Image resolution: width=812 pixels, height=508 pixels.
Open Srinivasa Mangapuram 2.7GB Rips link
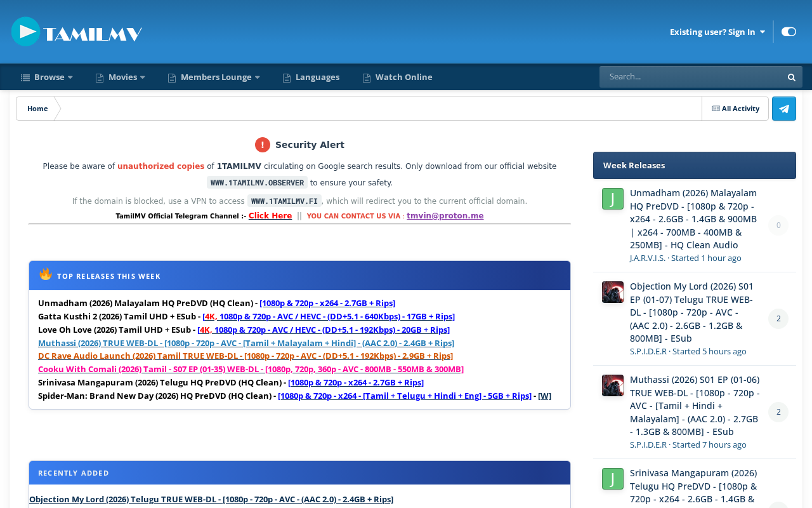click(356, 382)
